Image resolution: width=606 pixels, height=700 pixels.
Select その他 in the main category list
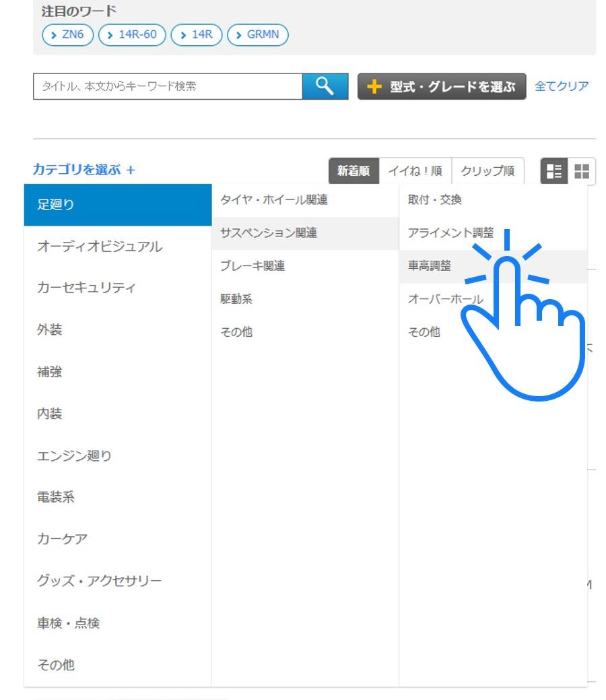118,665
